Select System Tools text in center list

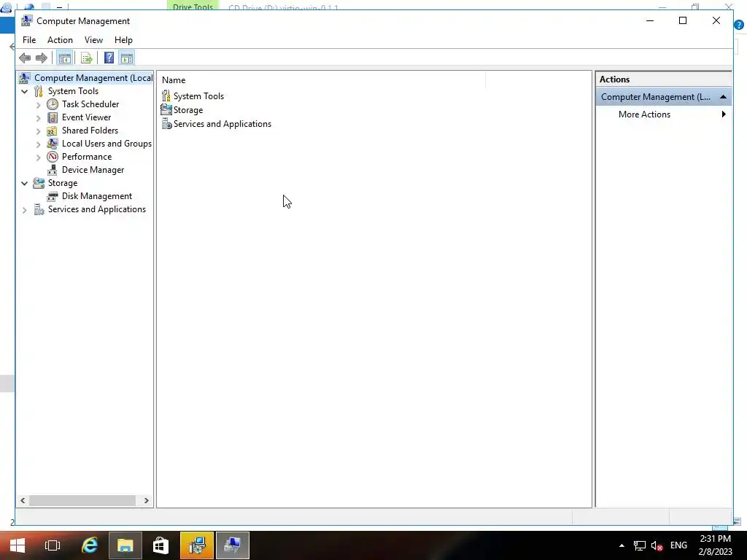tap(198, 96)
